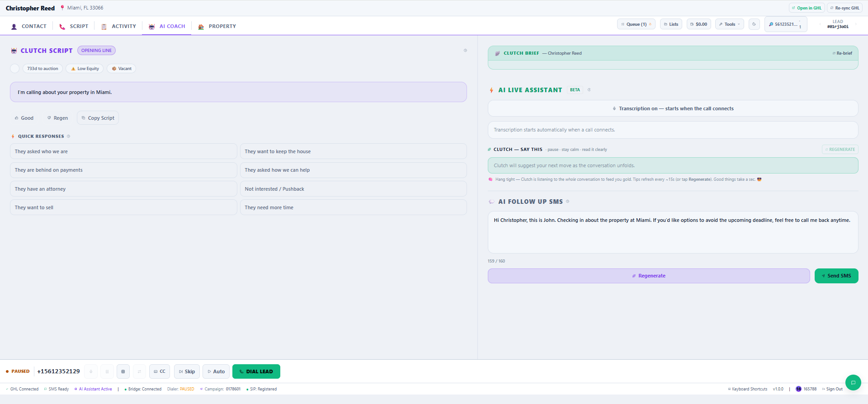Viewport: 868px width, 404px height.
Task: Click the follow-up SMS text area
Action: pos(673,232)
